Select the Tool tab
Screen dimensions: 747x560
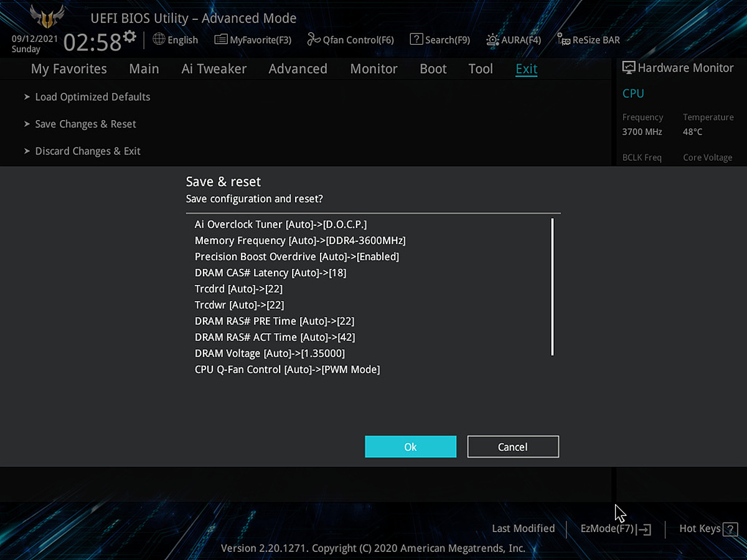pos(481,69)
